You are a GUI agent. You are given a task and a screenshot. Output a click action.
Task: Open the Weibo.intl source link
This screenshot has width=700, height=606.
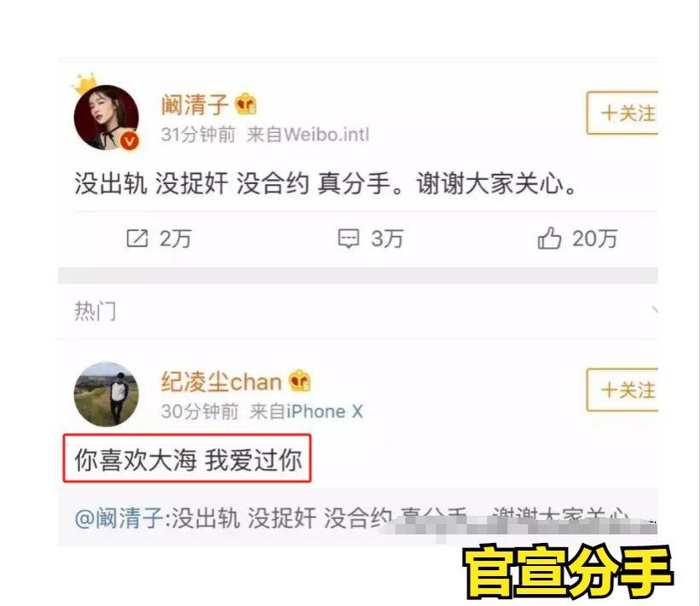(327, 135)
